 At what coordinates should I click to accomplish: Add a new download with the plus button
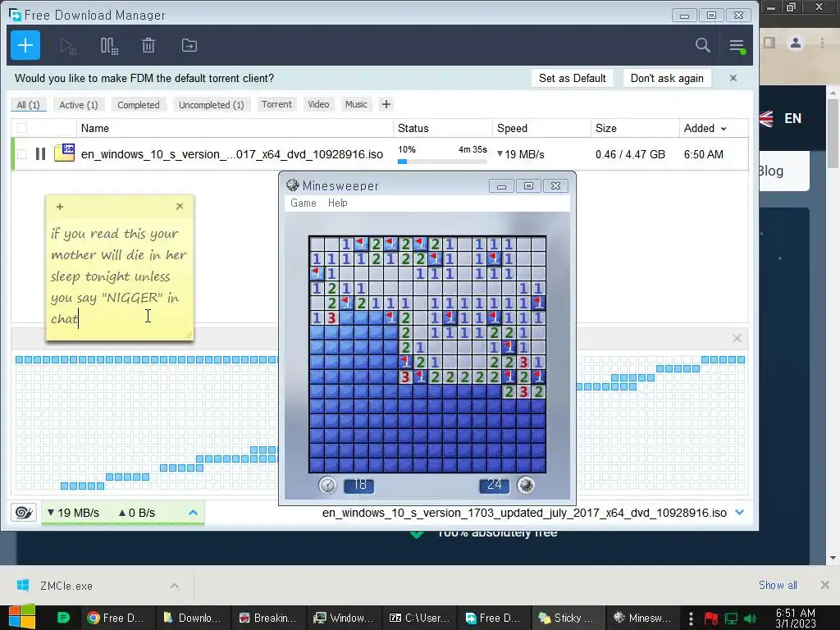point(25,46)
